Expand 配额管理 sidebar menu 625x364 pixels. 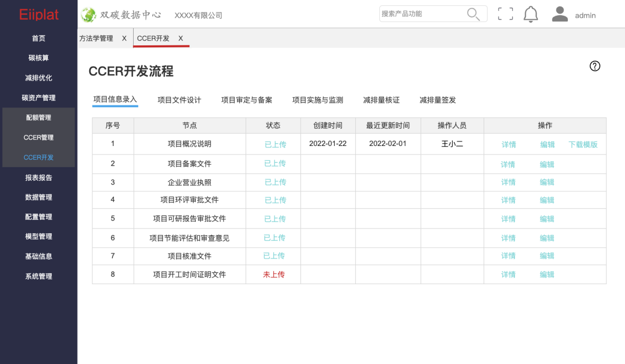tap(38, 118)
